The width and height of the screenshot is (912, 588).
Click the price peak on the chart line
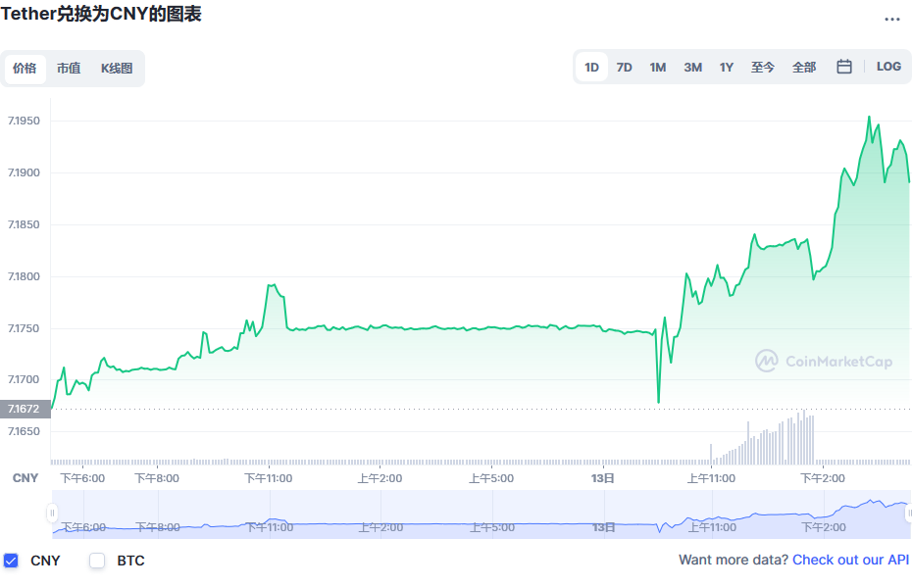[x=870, y=118]
